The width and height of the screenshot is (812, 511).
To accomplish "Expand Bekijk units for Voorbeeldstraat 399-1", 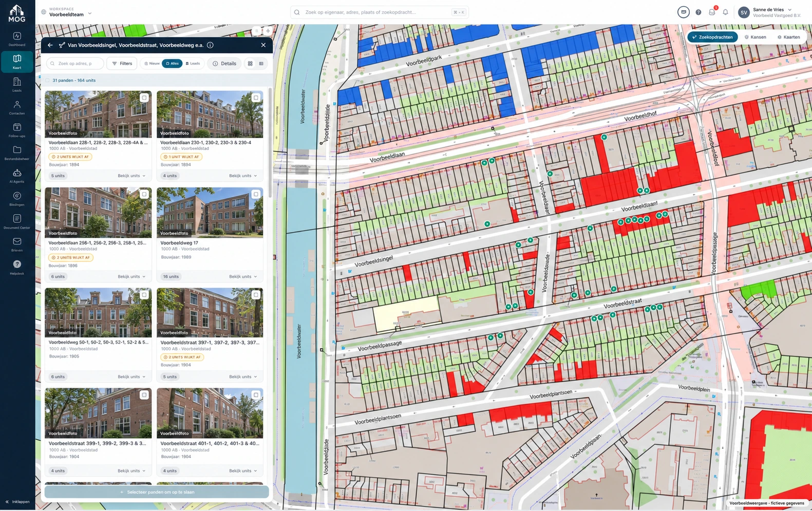I will 131,470.
